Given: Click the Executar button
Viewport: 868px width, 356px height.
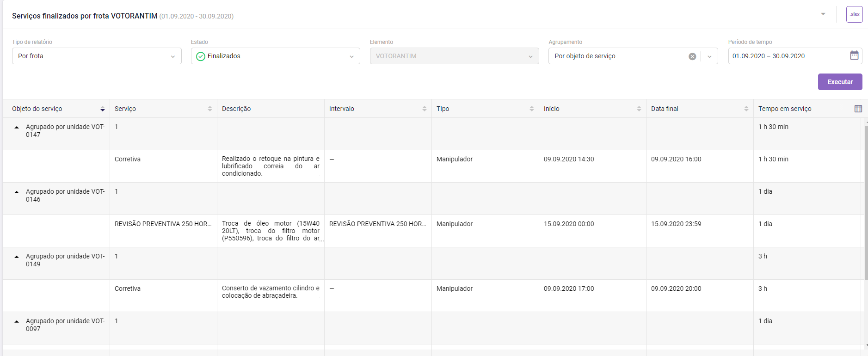Looking at the screenshot, I should click(x=840, y=82).
